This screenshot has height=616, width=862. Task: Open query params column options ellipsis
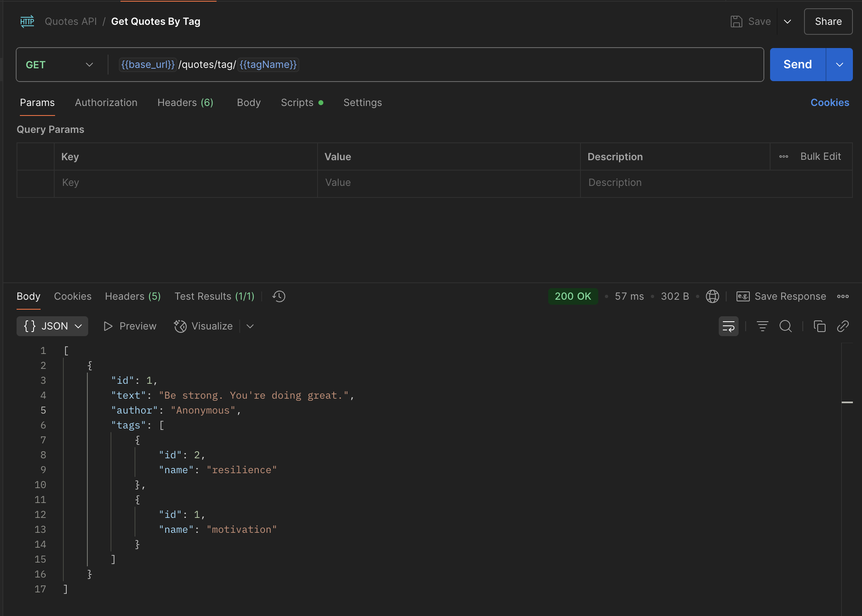(x=784, y=156)
